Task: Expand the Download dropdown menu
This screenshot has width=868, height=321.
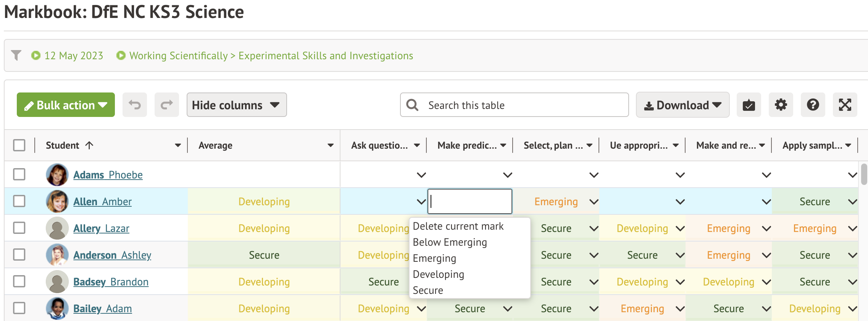Action: [682, 105]
